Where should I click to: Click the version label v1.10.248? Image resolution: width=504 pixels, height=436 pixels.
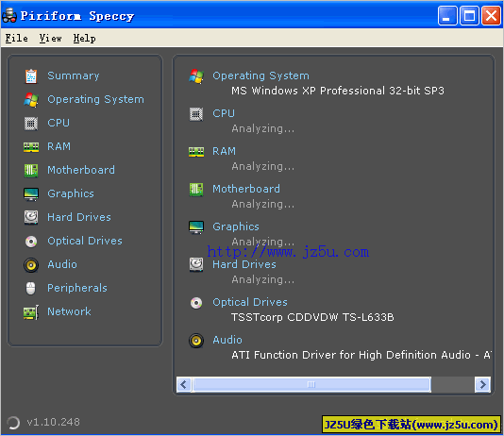54,422
